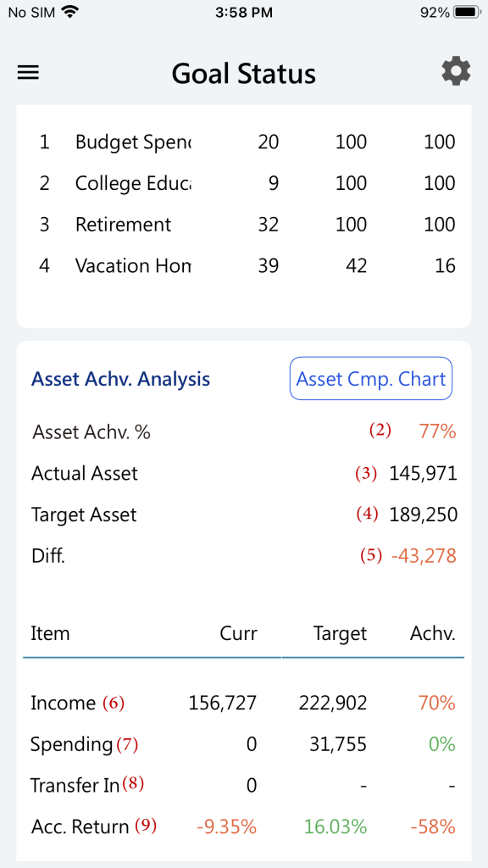Tap the 77% Asset Achv. value
Image resolution: width=488 pixels, height=868 pixels.
(x=437, y=431)
